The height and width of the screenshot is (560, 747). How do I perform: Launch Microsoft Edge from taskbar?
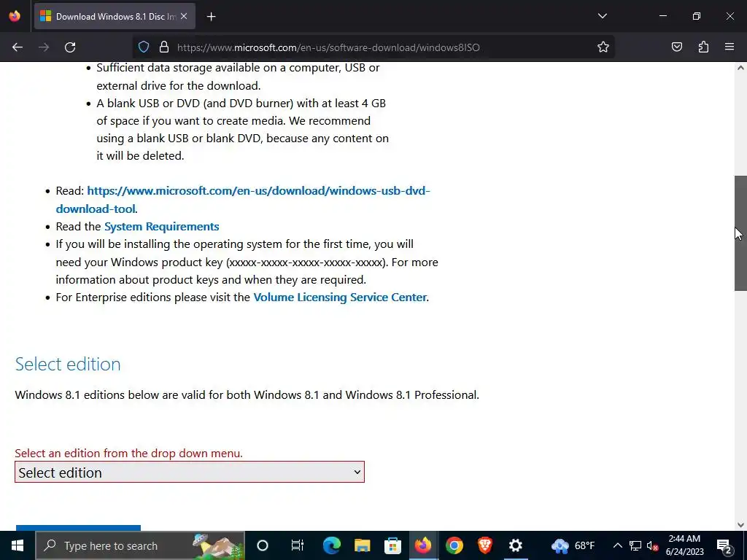click(x=332, y=545)
